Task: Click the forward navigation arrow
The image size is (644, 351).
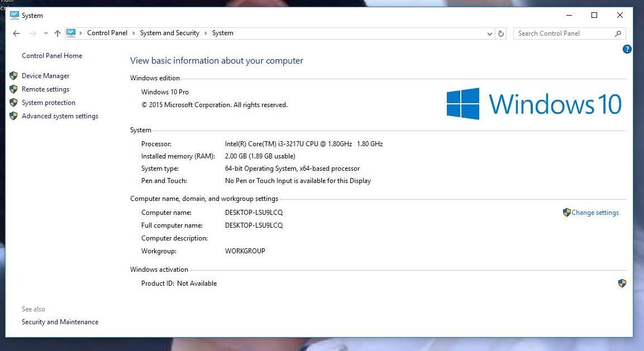Action: click(x=32, y=33)
